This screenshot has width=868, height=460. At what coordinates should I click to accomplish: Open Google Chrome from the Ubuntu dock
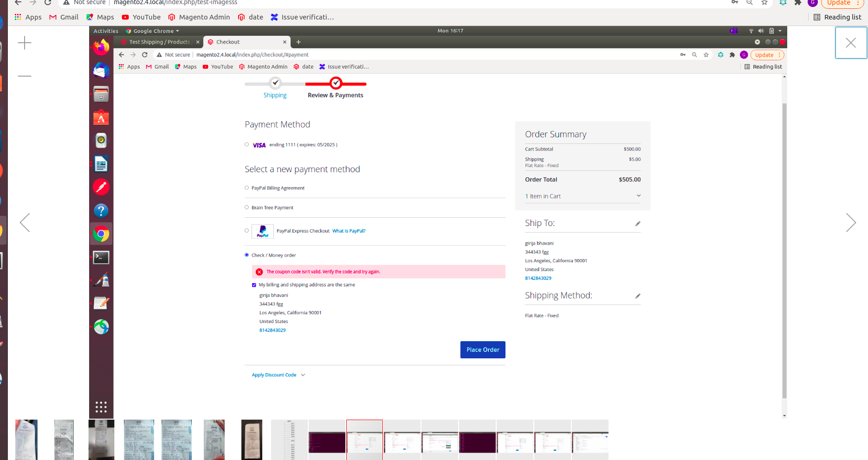(x=101, y=233)
